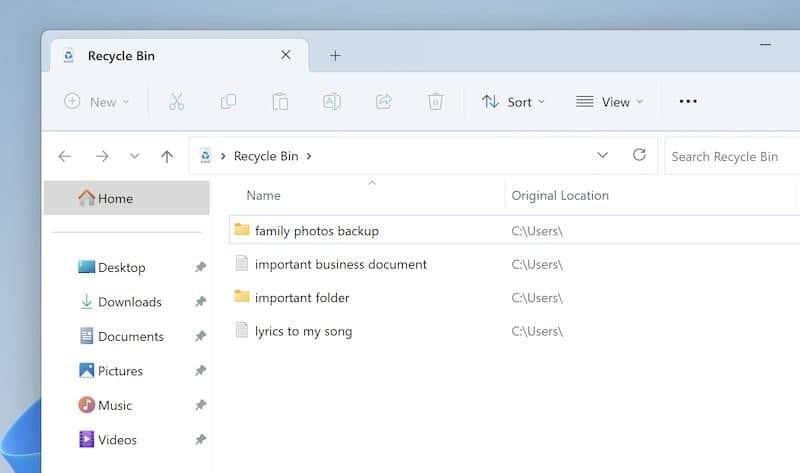Click the Cut scissors icon
Image resolution: width=800 pixels, height=473 pixels.
[177, 102]
